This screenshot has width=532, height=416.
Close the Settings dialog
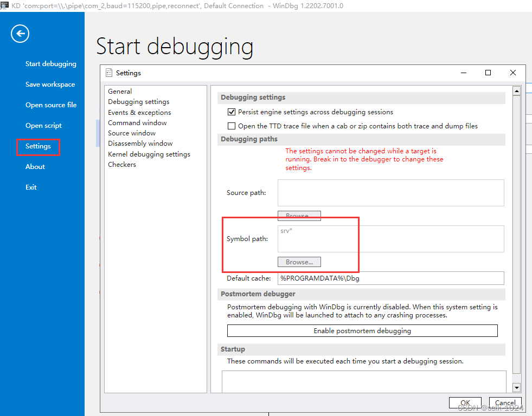click(513, 73)
